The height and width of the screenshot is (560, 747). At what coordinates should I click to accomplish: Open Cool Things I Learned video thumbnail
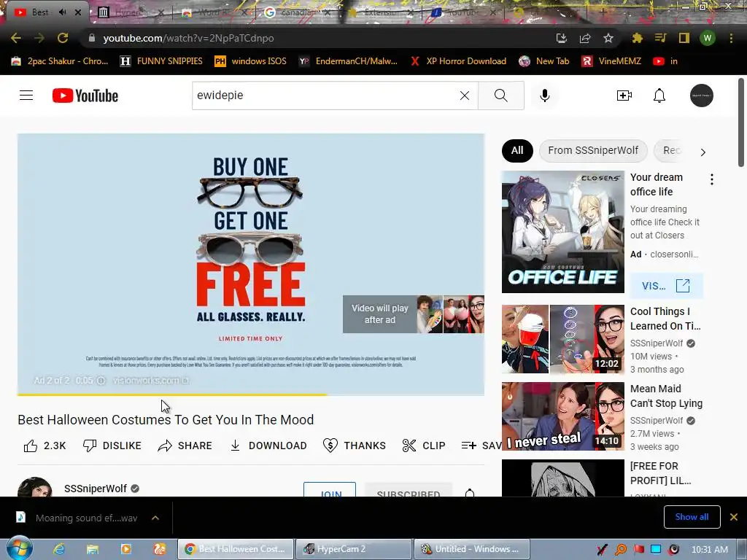[x=562, y=339]
